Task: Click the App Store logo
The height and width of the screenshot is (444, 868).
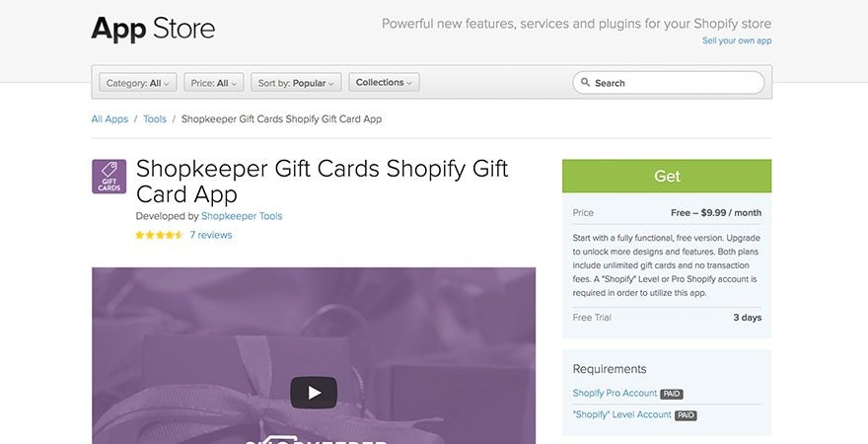Action: (x=153, y=29)
